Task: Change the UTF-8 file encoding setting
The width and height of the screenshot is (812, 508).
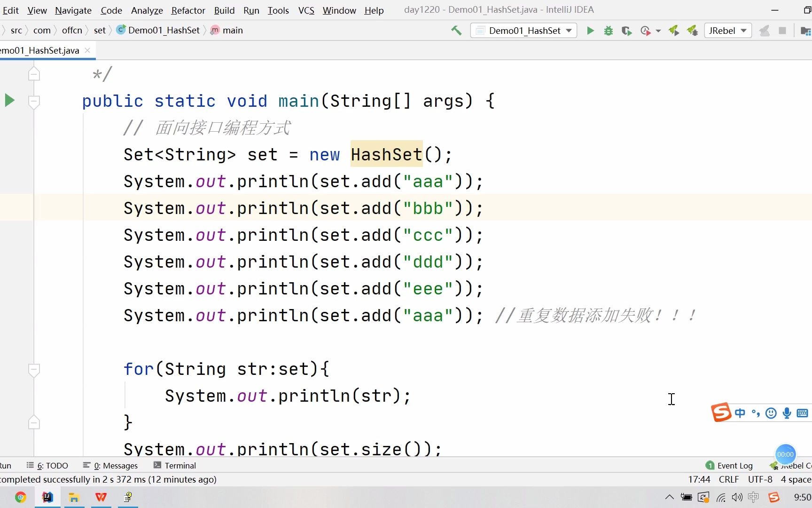Action: pyautogui.click(x=760, y=479)
